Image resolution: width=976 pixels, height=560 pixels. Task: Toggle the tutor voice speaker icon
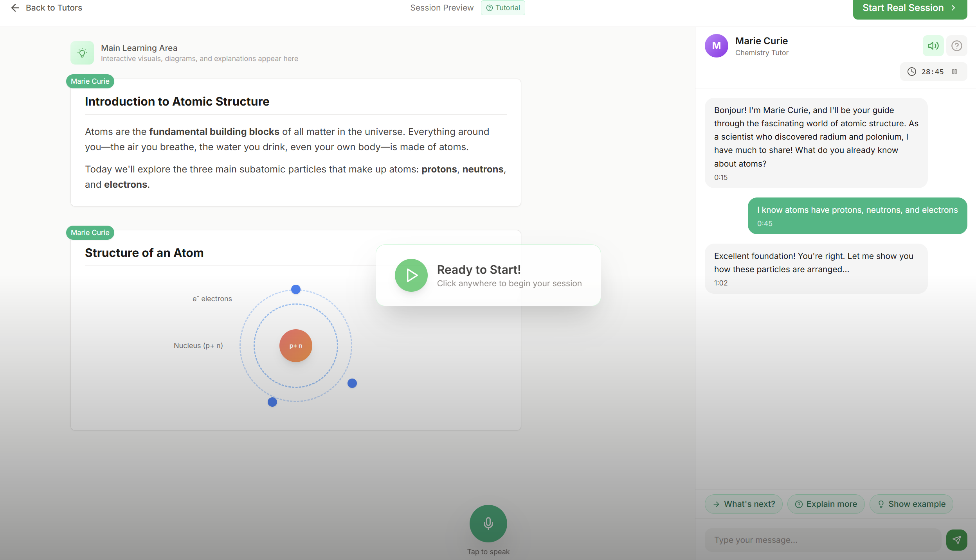933,46
